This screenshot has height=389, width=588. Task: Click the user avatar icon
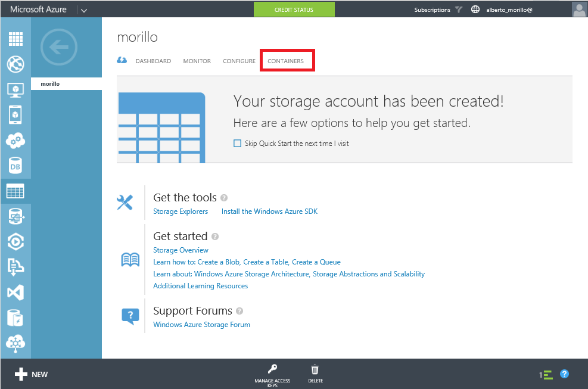(580, 10)
